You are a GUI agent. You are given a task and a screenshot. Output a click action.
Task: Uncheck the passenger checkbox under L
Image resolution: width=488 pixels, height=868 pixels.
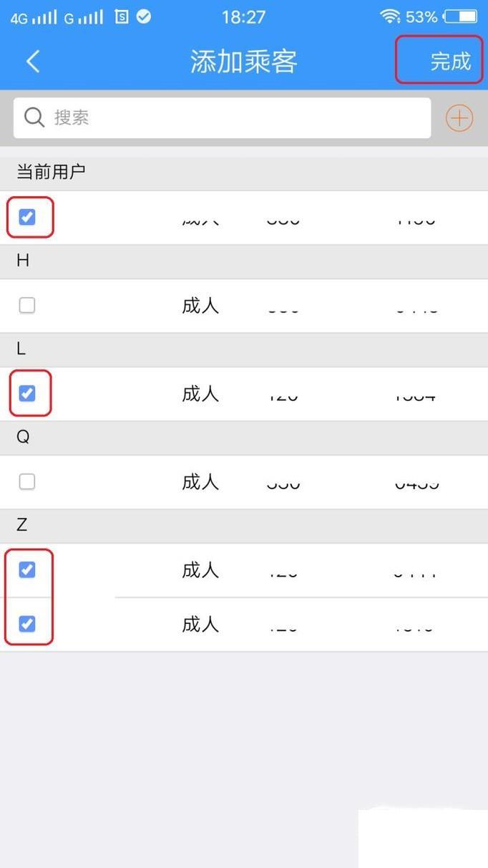point(27,393)
